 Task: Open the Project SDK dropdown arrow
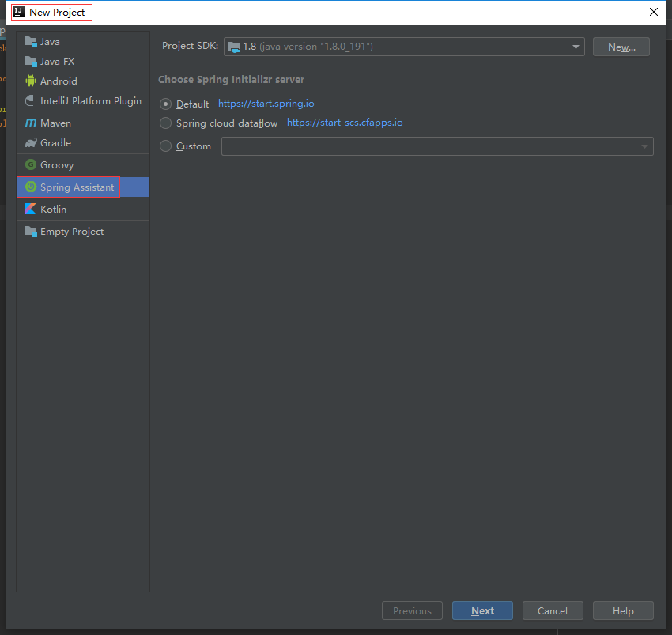tap(576, 47)
